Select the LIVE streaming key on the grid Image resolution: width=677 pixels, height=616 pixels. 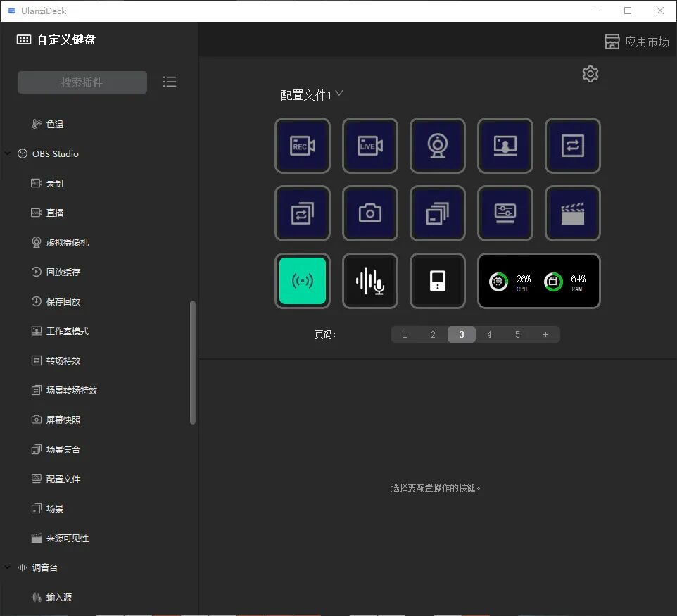370,146
